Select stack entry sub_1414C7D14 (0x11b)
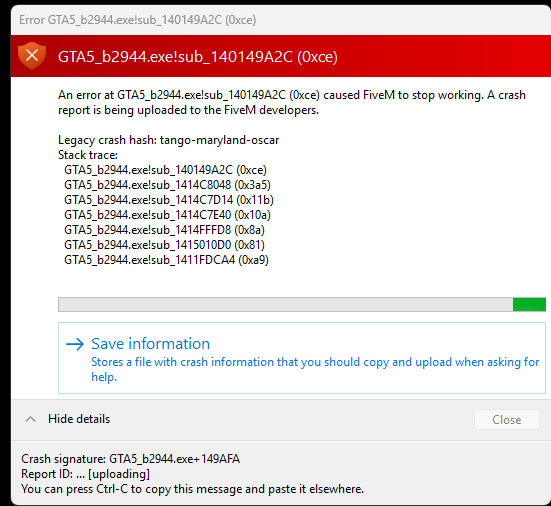Screen dimensions: 551x506 pyautogui.click(x=169, y=200)
